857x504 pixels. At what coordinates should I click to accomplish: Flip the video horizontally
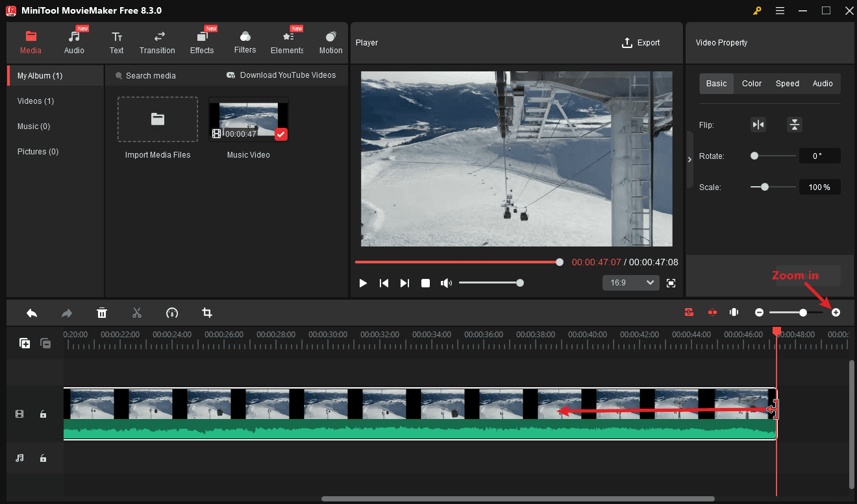(758, 125)
